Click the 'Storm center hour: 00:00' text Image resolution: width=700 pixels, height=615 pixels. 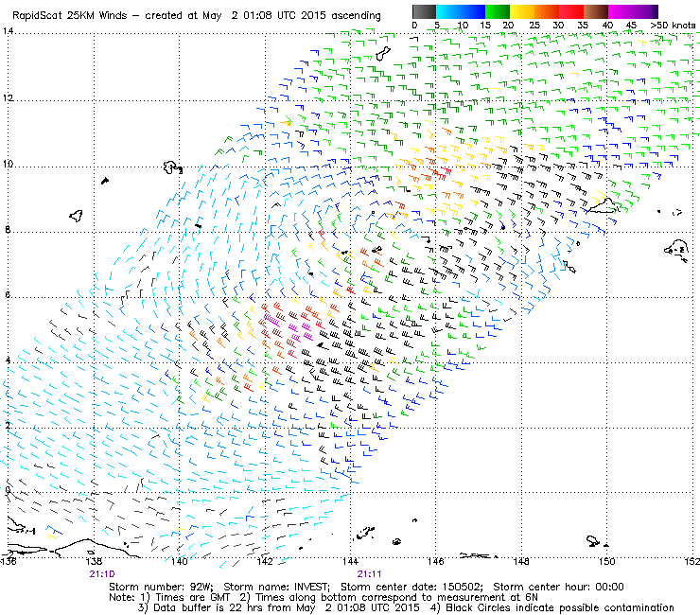(x=558, y=587)
